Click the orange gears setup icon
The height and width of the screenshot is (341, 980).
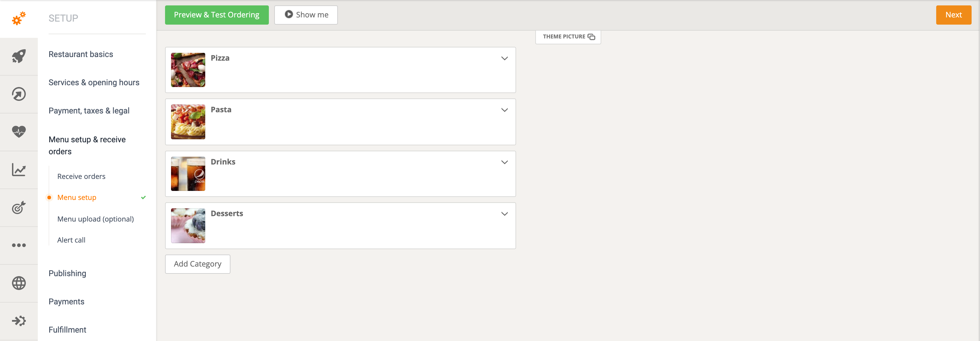pyautogui.click(x=18, y=18)
